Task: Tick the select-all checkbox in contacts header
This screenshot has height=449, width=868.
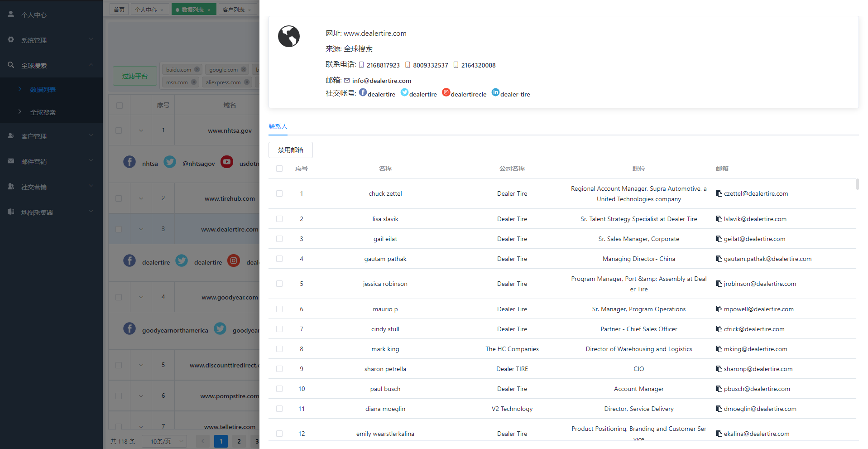Action: (x=279, y=169)
